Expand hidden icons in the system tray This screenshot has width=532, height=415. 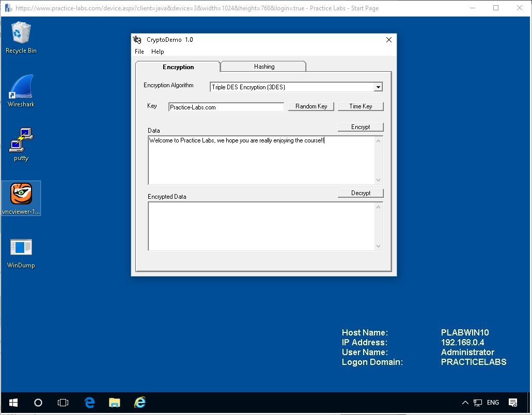coord(465,403)
